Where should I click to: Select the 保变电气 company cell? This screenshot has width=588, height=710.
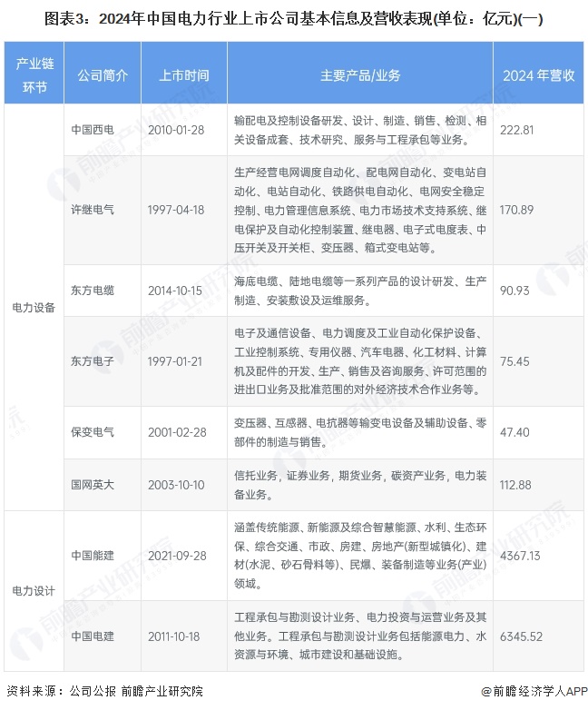103,432
